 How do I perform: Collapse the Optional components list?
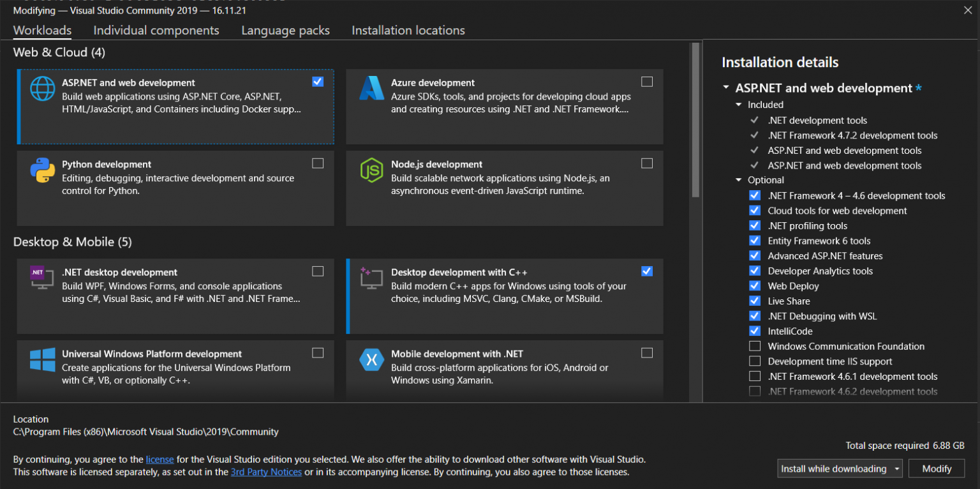point(738,179)
